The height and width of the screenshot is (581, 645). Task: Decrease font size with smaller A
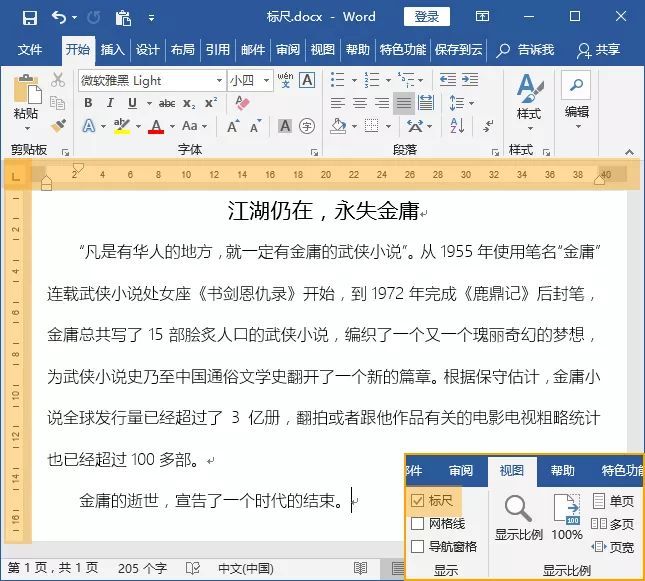coord(255,126)
